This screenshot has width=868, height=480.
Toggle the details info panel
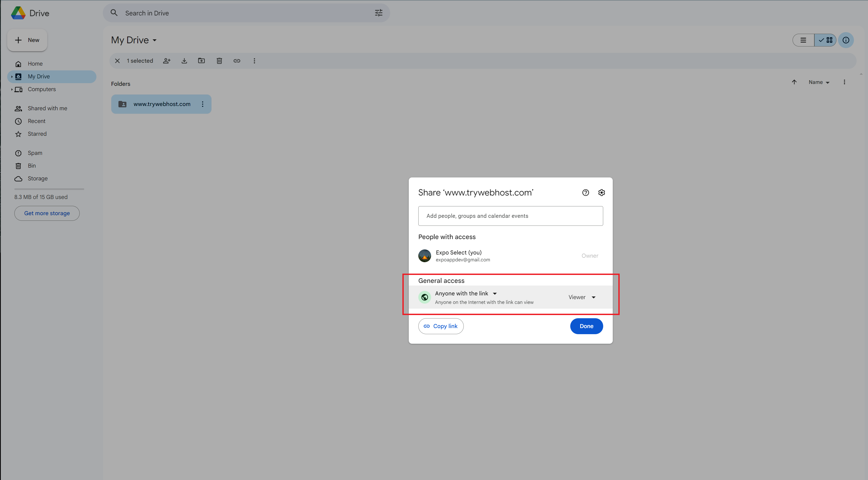[x=846, y=40]
